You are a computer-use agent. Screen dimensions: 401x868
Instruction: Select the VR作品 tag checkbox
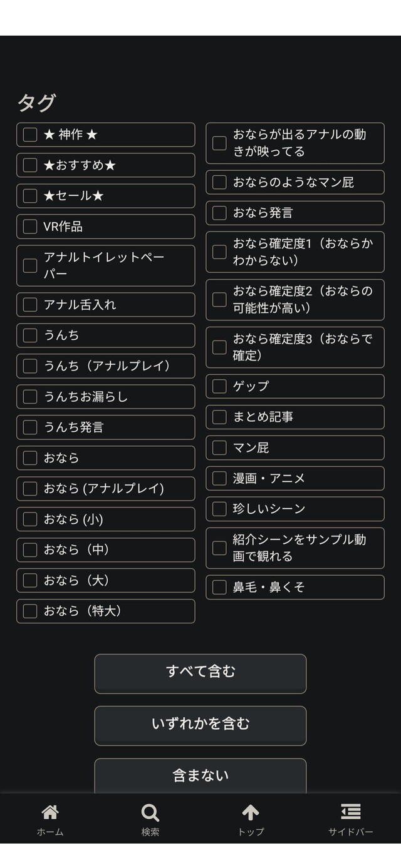tap(30, 227)
